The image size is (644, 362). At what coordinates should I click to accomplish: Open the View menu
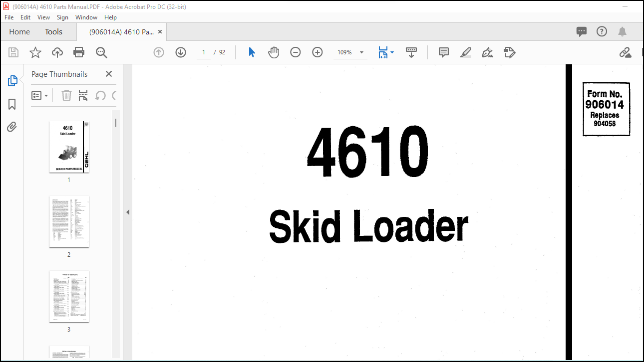pyautogui.click(x=44, y=17)
